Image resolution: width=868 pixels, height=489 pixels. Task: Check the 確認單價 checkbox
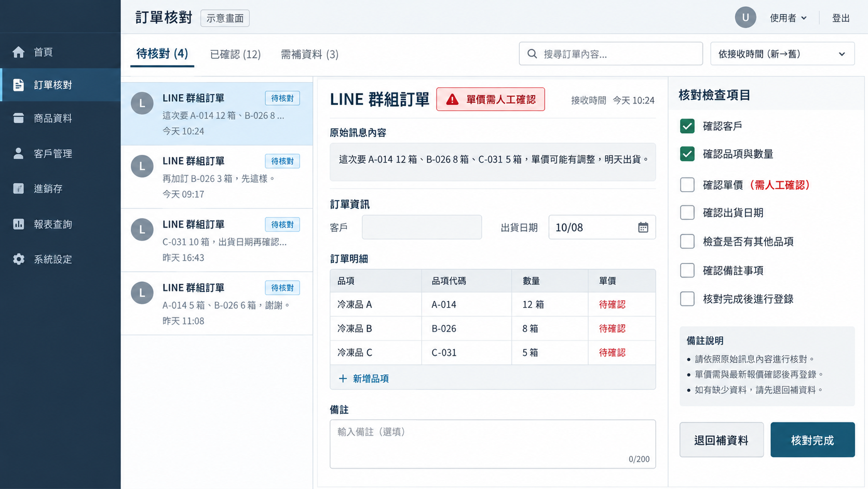pyautogui.click(x=687, y=184)
